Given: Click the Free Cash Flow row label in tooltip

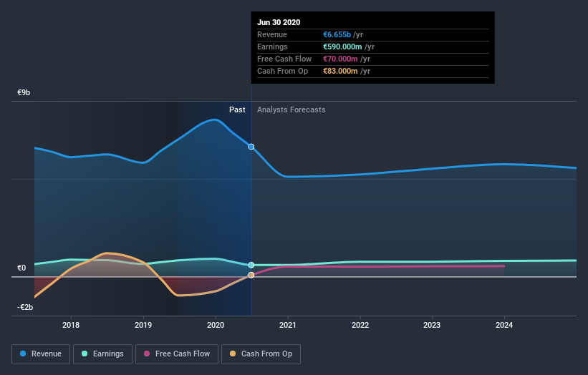Looking at the screenshot, I should (284, 59).
